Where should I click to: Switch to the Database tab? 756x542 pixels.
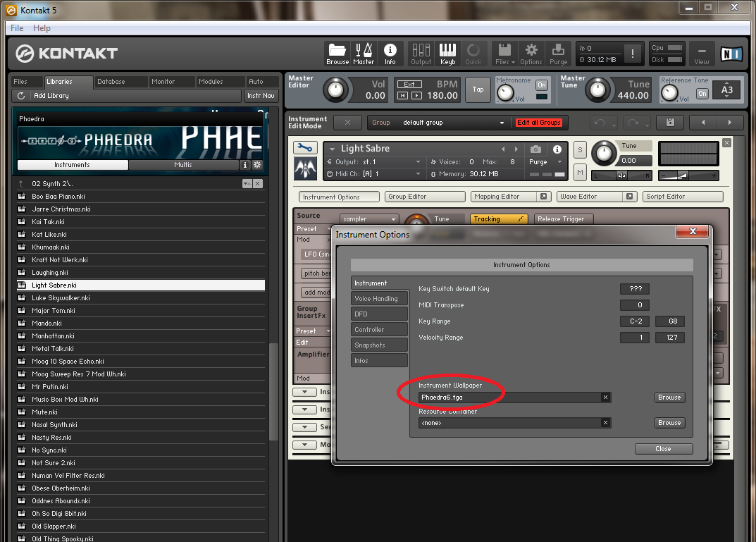120,82
